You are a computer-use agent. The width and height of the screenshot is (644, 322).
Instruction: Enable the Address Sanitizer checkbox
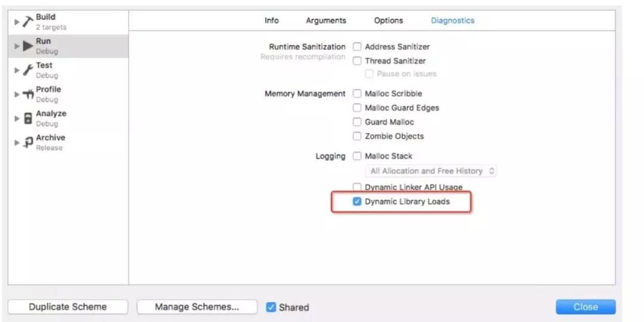[357, 47]
